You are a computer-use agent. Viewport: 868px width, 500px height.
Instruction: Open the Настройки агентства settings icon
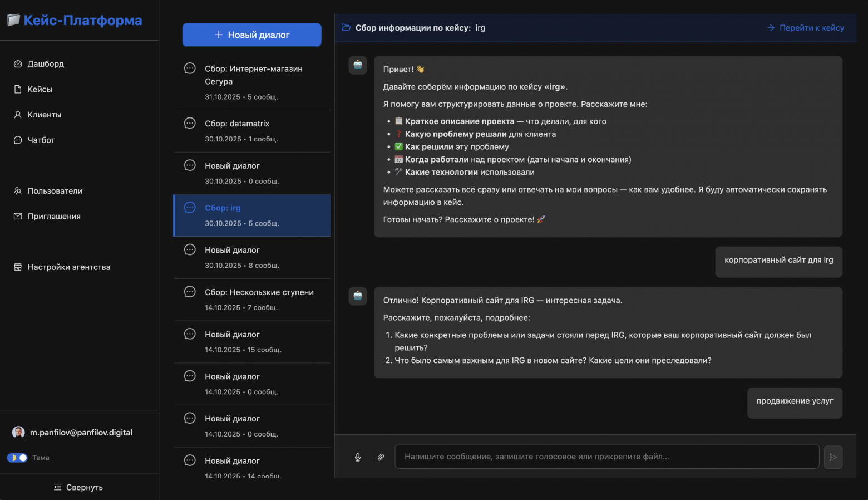coord(18,267)
